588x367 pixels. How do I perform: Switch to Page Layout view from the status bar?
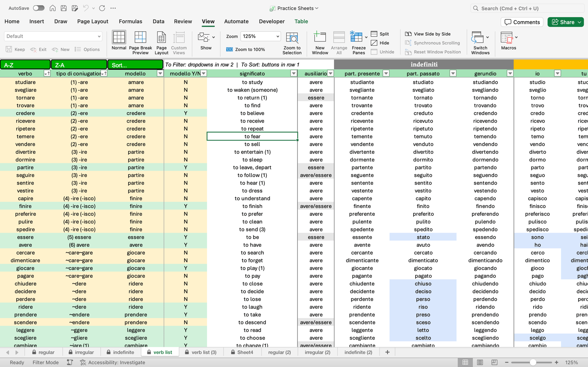point(480,362)
